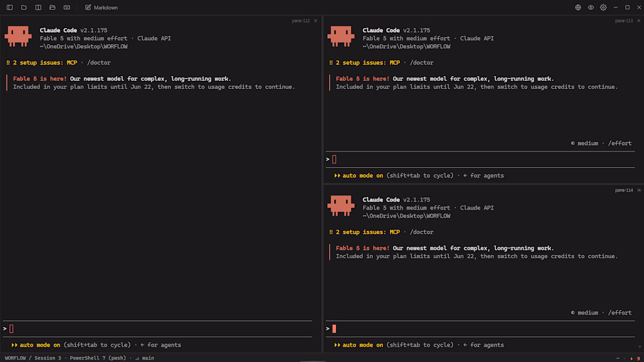644x362 pixels.
Task: Close pane-112
Action: click(x=316, y=21)
